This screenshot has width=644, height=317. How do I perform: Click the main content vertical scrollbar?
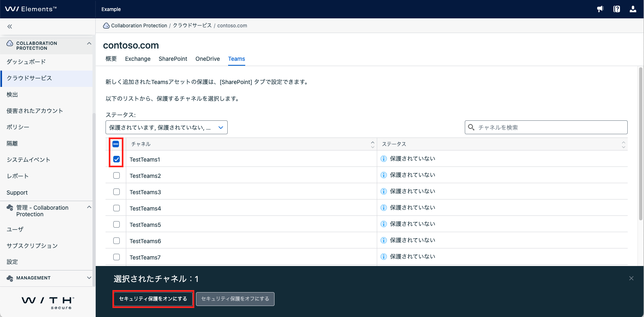tap(641, 144)
